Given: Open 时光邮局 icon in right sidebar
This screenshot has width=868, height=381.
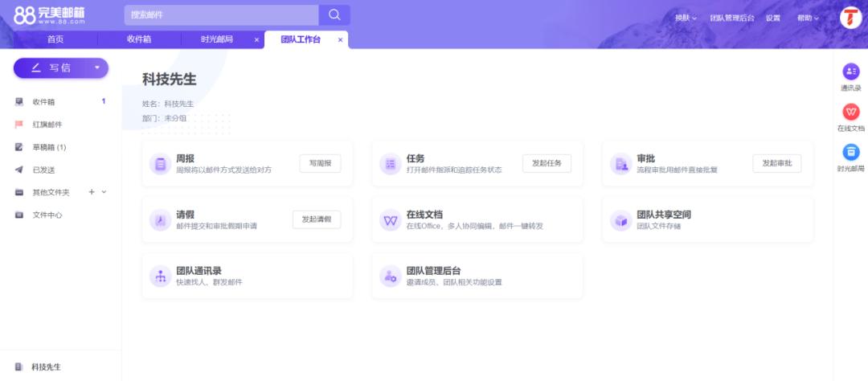Looking at the screenshot, I should [851, 152].
